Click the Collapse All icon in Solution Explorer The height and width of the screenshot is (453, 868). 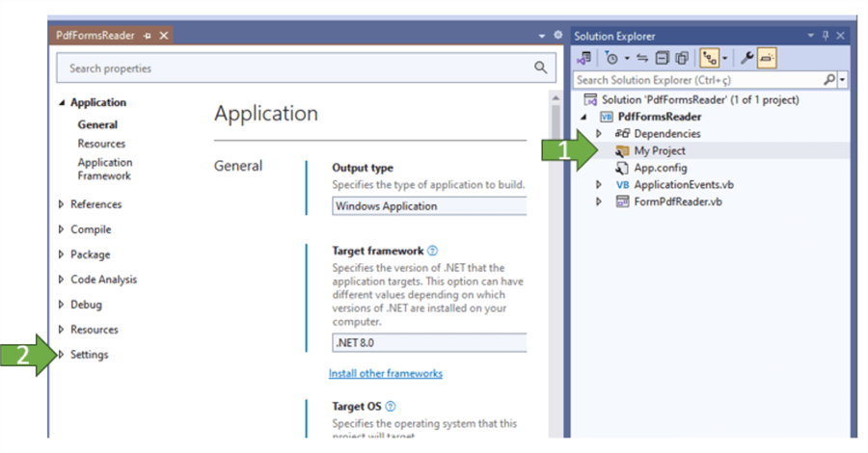tap(662, 58)
